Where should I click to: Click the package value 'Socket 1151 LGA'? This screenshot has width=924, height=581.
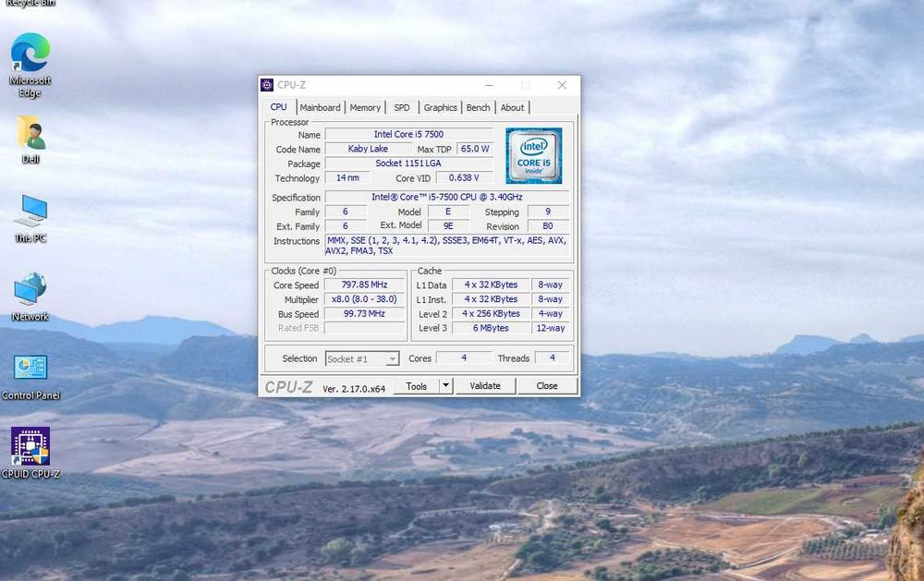[x=409, y=163]
